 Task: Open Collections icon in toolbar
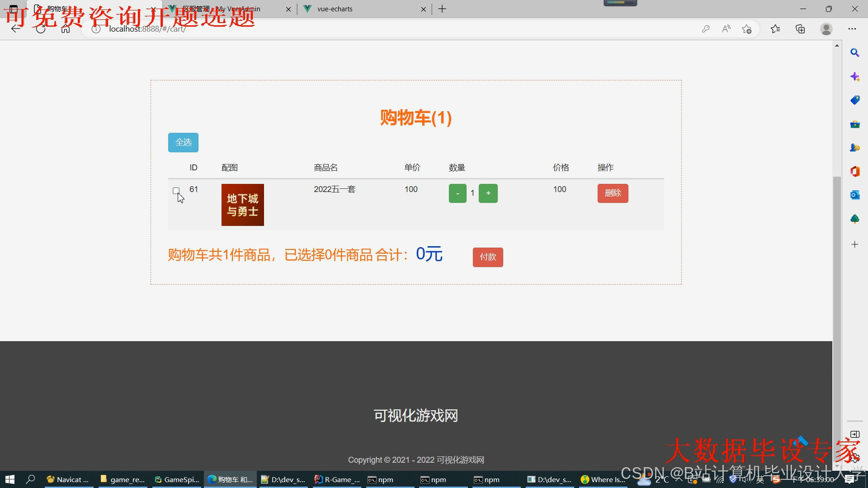[800, 29]
